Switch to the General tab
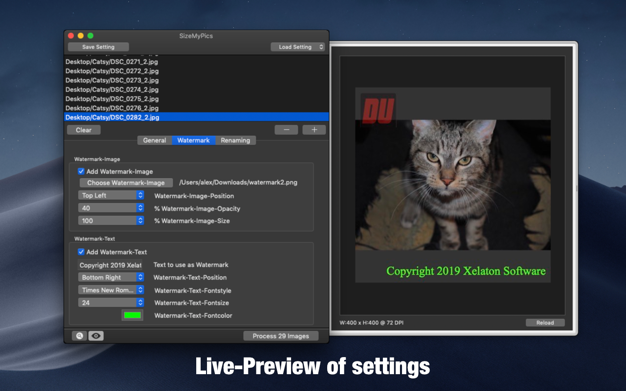 tap(155, 140)
